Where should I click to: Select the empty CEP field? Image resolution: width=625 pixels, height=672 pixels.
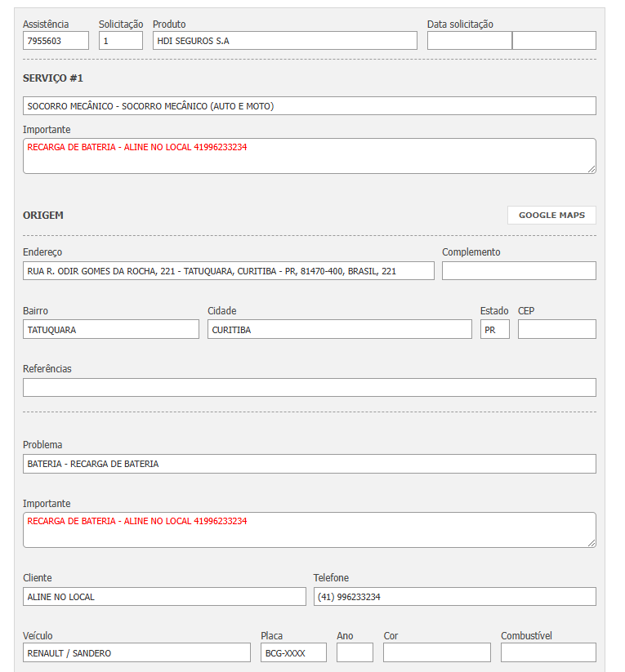[556, 329]
